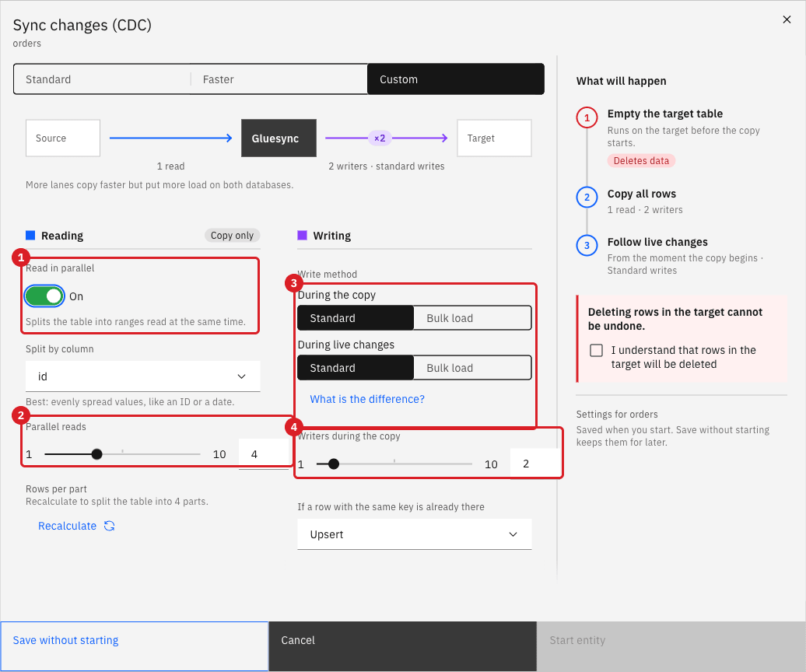Open the Upsert conflict dropdown
Viewport: 806px width, 672px height.
point(415,534)
